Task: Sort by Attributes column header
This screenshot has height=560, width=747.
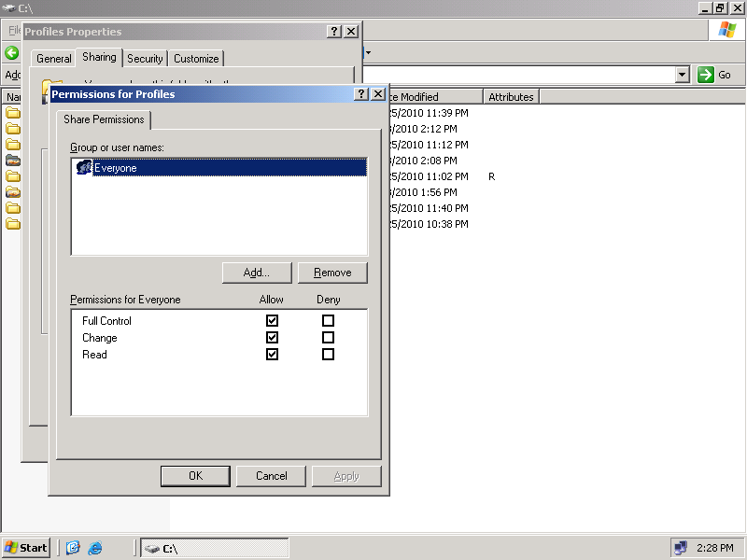Action: coord(511,97)
